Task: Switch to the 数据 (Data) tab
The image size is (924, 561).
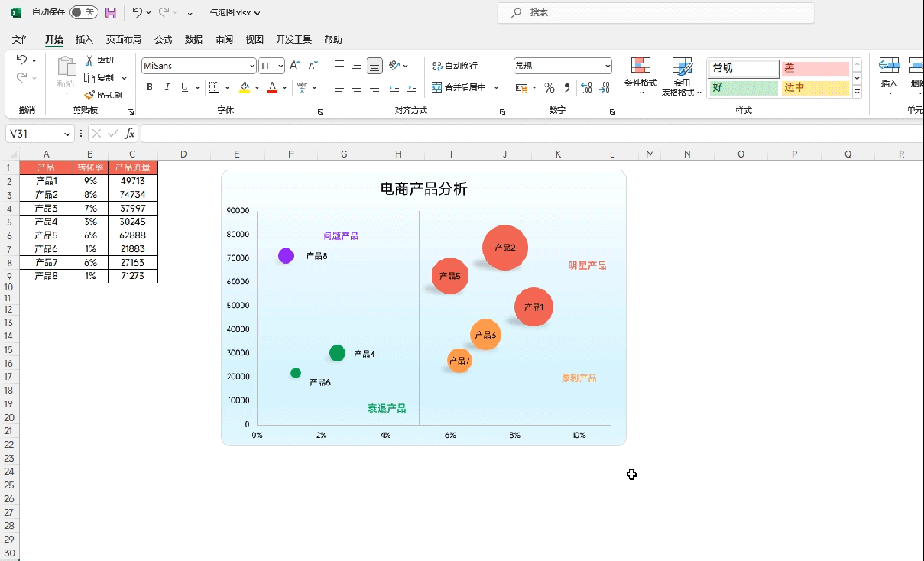Action: (194, 39)
